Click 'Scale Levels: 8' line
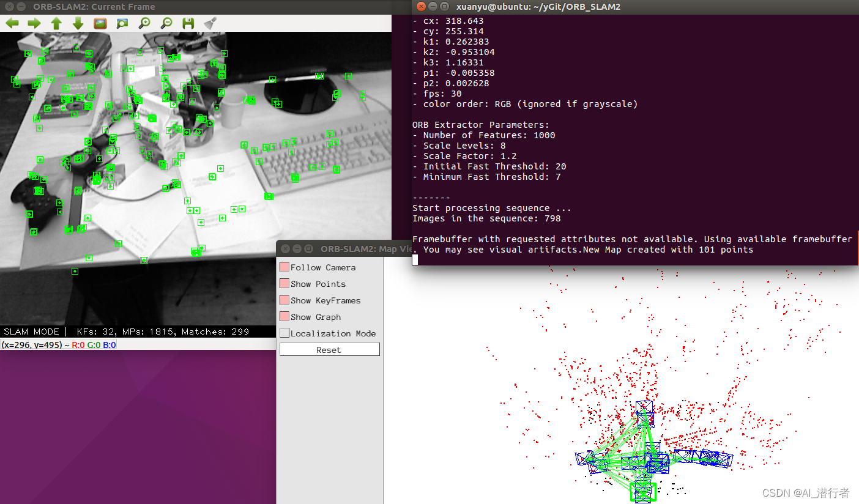The height and width of the screenshot is (504, 859). point(458,146)
